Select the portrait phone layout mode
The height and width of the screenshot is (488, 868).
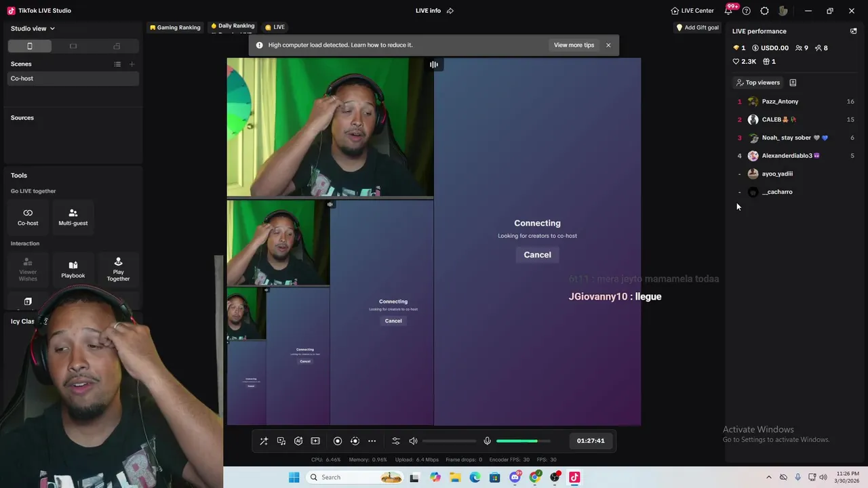[29, 46]
